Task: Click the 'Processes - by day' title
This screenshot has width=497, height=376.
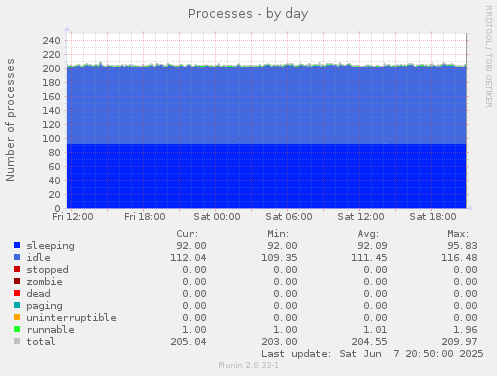Action: click(x=248, y=14)
